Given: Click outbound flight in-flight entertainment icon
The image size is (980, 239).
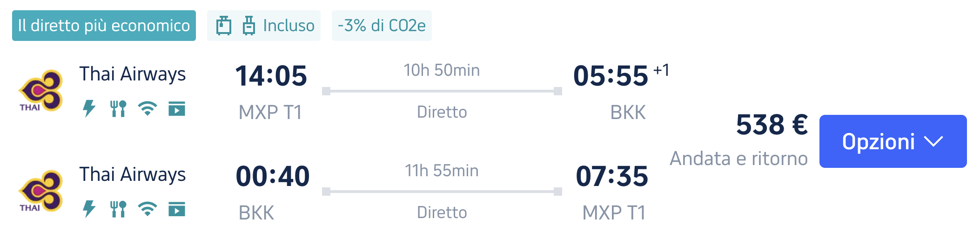Looking at the screenshot, I should [x=177, y=109].
